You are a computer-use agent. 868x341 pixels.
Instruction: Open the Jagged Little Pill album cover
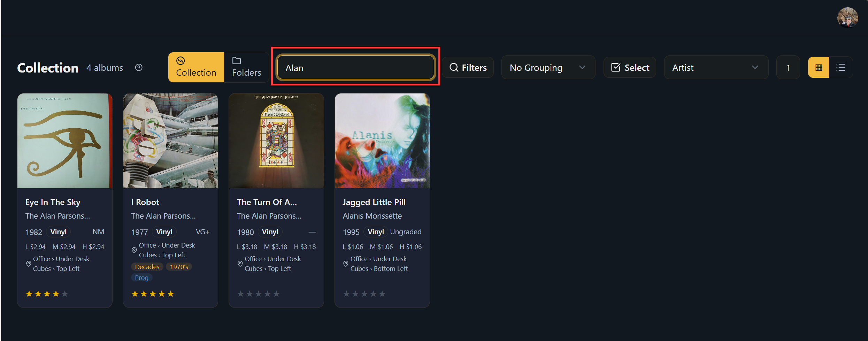pos(382,141)
